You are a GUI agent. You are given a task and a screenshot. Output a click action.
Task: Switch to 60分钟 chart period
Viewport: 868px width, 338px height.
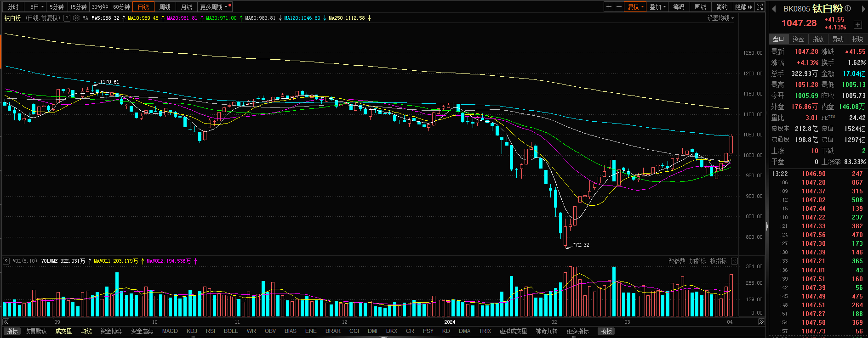(122, 7)
